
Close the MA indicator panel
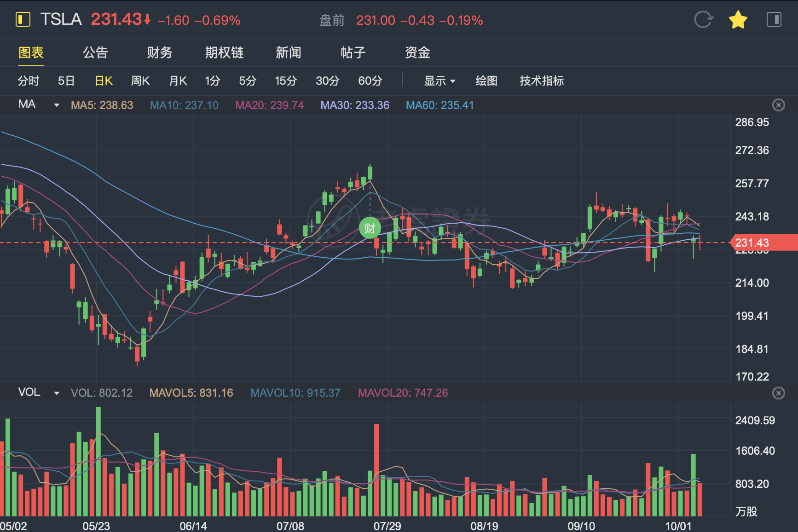tap(778, 105)
